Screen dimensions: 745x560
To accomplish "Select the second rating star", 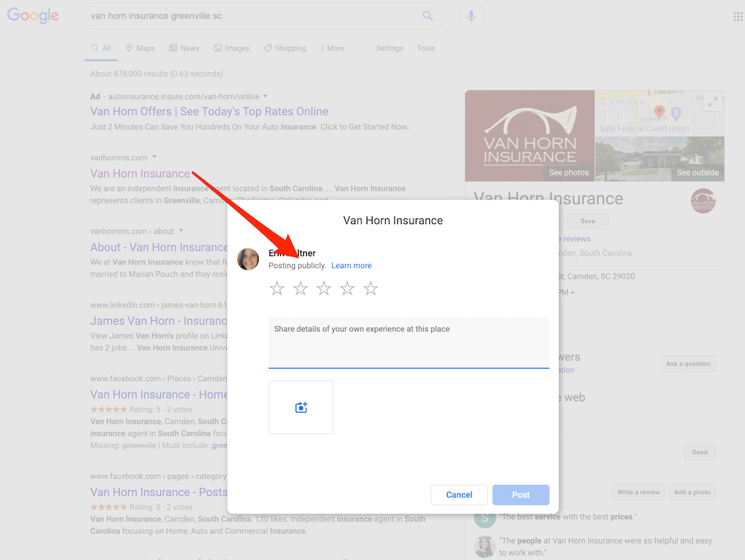I will click(x=300, y=288).
